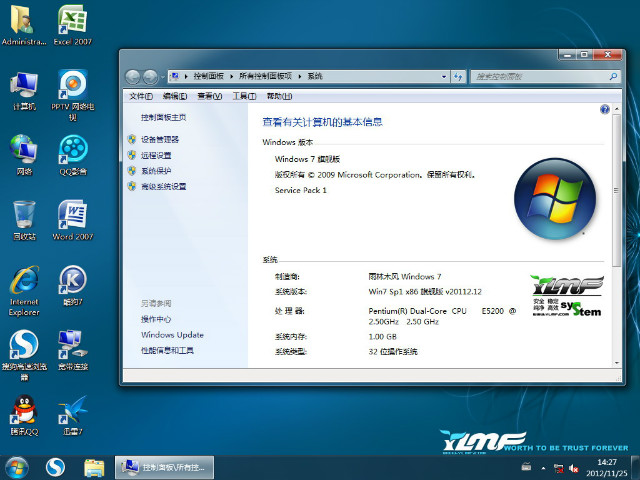
Task: Click the network tray icon
Action: [x=558, y=468]
